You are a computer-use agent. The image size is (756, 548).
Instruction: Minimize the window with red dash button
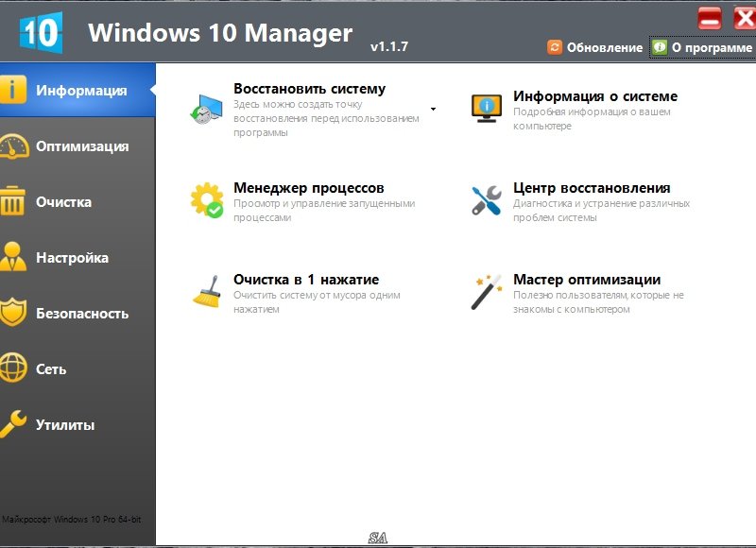710,18
